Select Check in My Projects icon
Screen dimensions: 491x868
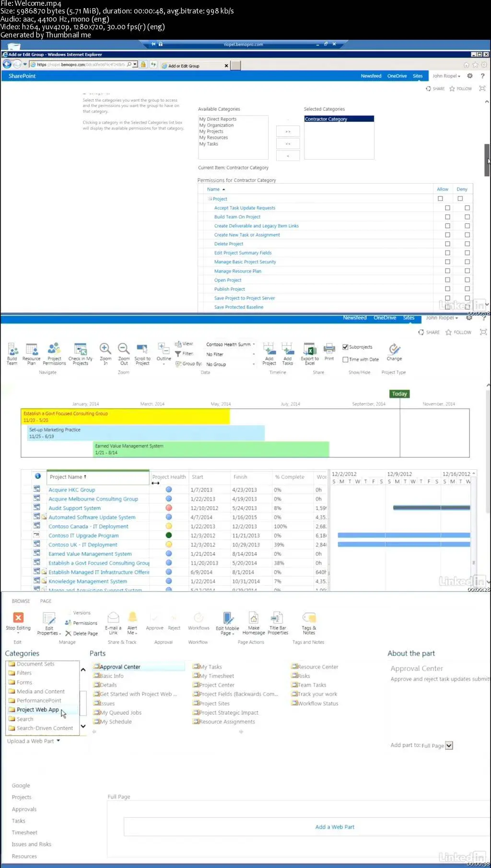pyautogui.click(x=80, y=349)
